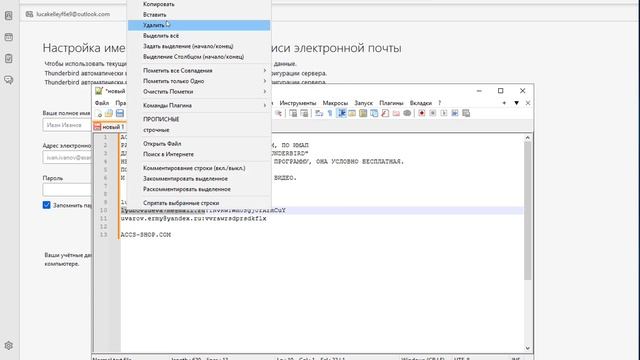Open the 'Запуск' menu
Viewport: 640px width, 360px height.
pyautogui.click(x=364, y=103)
